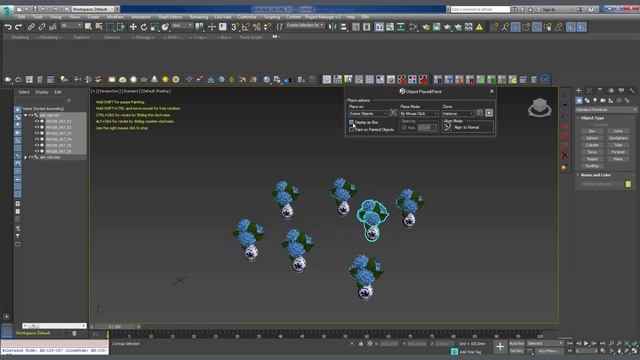Image resolution: width=640 pixels, height=360 pixels.
Task: Click the MAXScript listener input field
Action: pos(54,351)
